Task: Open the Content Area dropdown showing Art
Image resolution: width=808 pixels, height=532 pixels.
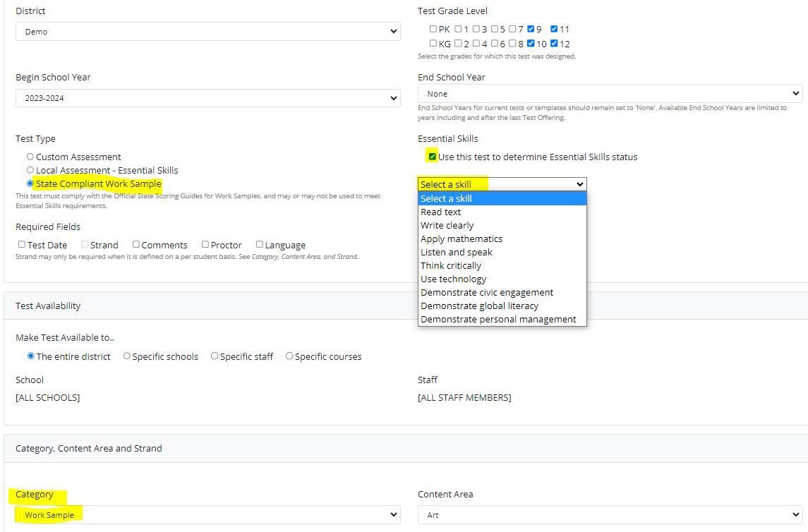Action: (x=610, y=515)
